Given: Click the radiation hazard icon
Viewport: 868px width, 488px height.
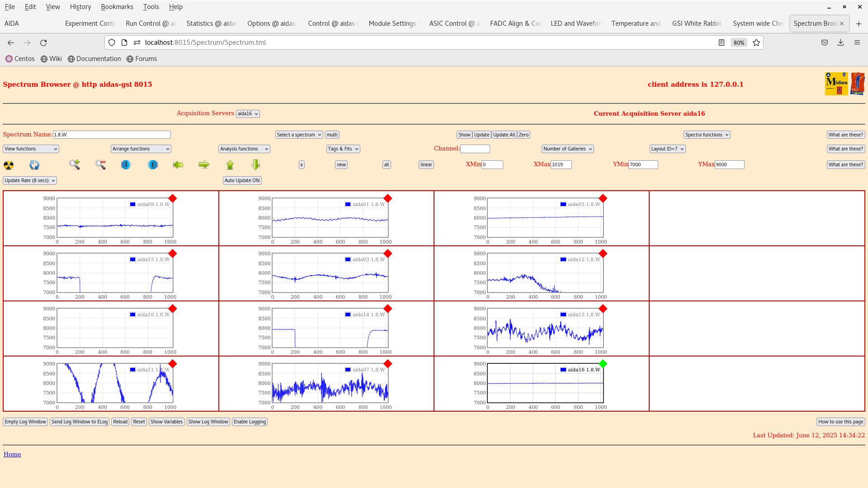Looking at the screenshot, I should pos(9,165).
